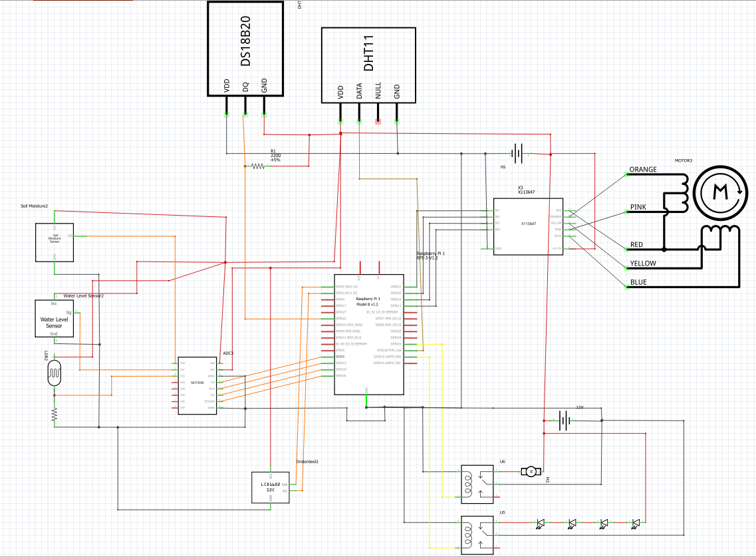Click the DS18B20 VDD pin

coord(226,106)
